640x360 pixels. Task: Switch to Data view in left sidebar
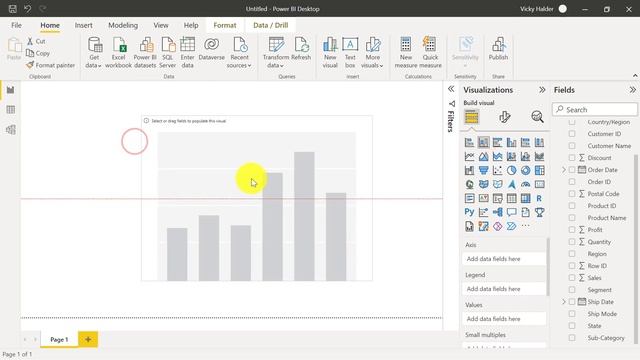[x=11, y=109]
